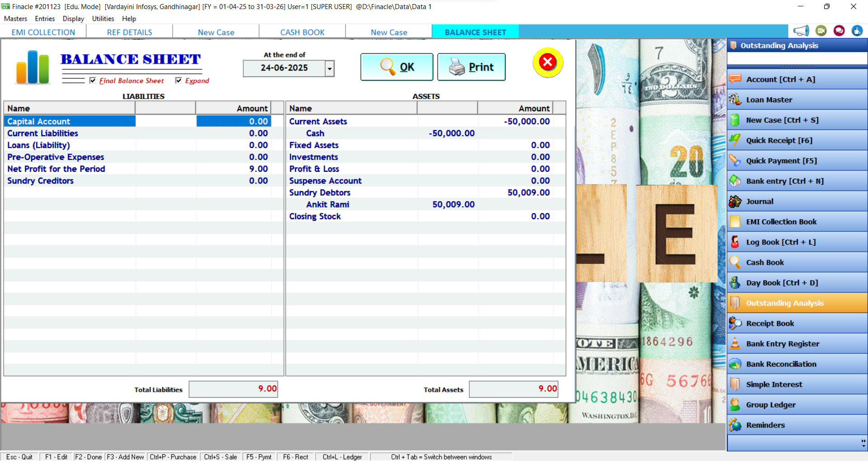
Task: Switch to the CASH BOOK tab
Action: [x=302, y=32]
